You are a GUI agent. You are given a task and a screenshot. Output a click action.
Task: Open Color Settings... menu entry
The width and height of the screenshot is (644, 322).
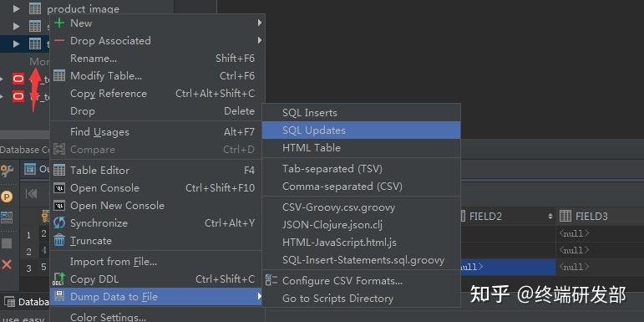click(x=155, y=317)
